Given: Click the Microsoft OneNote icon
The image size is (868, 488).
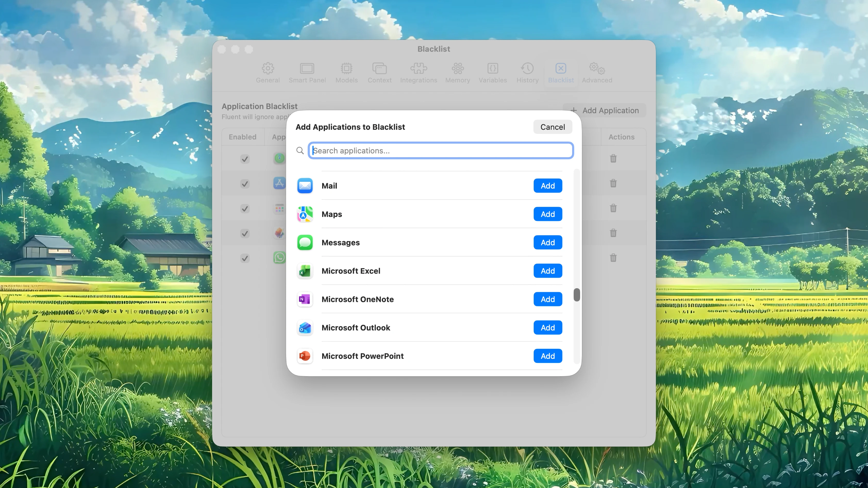Looking at the screenshot, I should tap(304, 299).
